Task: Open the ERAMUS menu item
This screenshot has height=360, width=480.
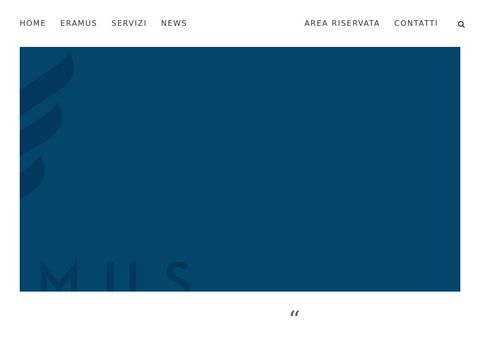Action: click(x=78, y=23)
